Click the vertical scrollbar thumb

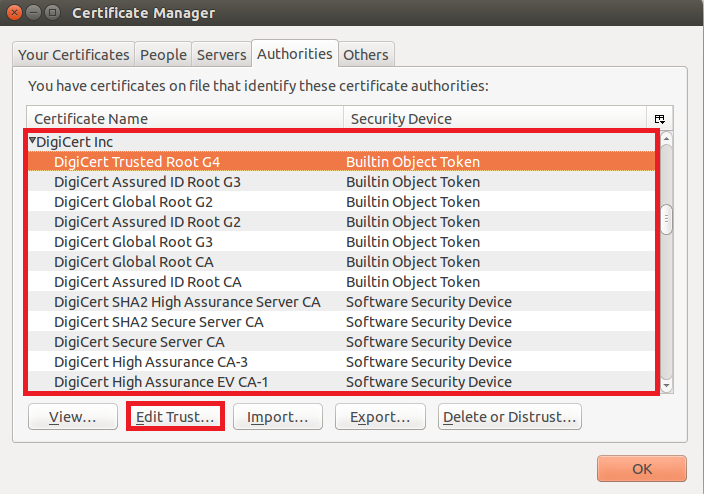coord(667,219)
